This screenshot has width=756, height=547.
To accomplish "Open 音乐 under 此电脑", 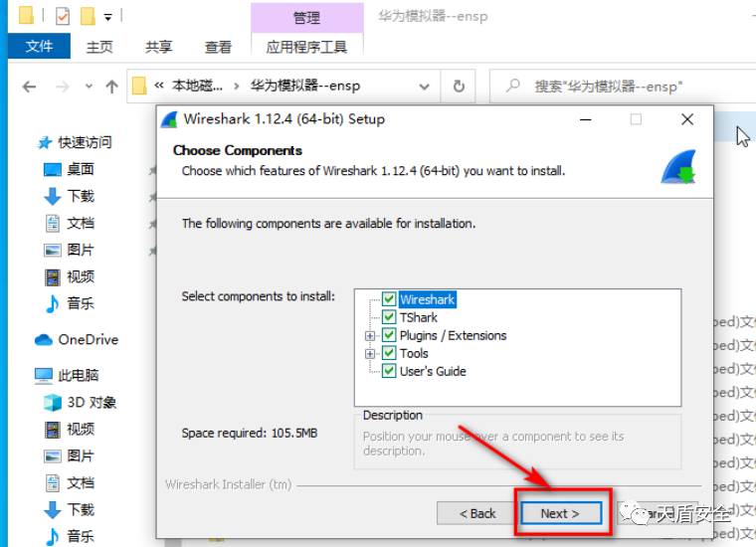I will (x=69, y=536).
